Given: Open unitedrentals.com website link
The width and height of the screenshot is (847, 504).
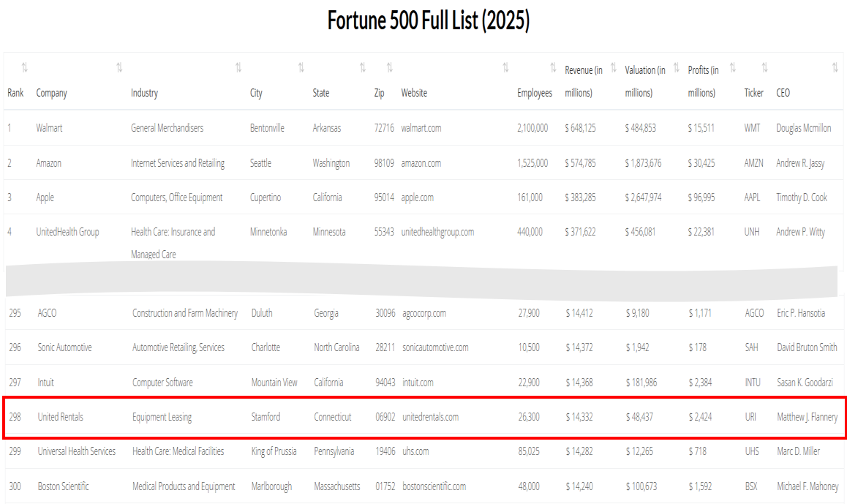Looking at the screenshot, I should tap(431, 417).
